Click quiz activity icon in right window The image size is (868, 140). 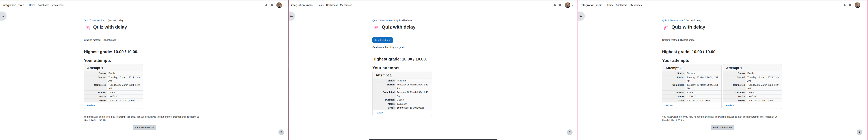click(666, 28)
